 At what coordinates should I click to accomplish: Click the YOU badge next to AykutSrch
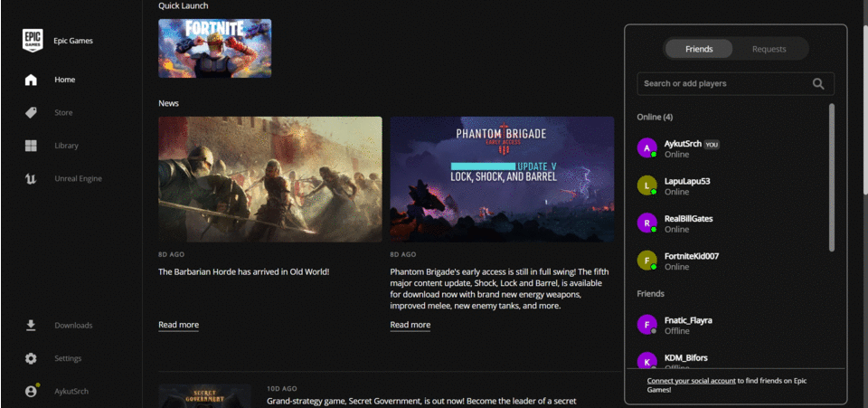click(712, 145)
